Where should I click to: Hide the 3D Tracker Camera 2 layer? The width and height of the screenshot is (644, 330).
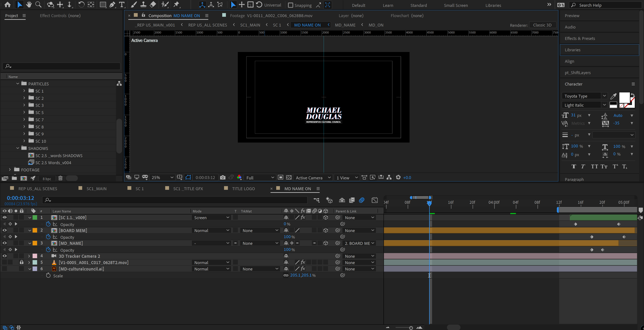click(x=5, y=256)
